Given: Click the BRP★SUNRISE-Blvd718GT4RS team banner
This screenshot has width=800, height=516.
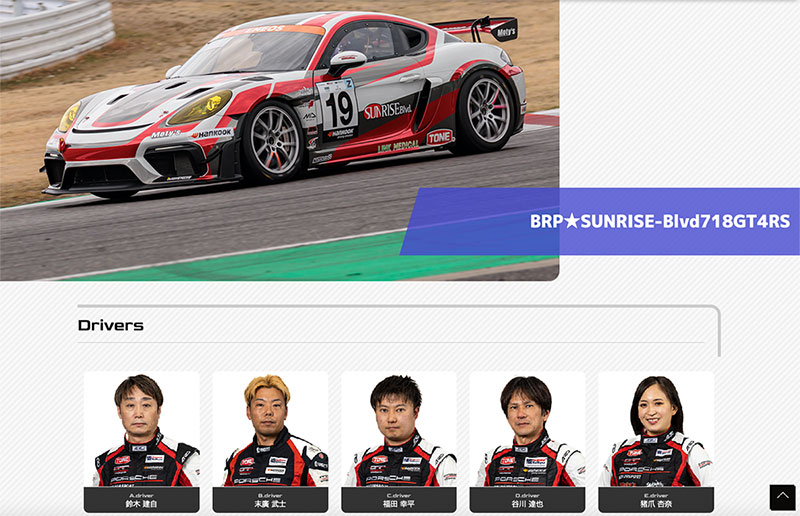Looking at the screenshot, I should point(600,222).
